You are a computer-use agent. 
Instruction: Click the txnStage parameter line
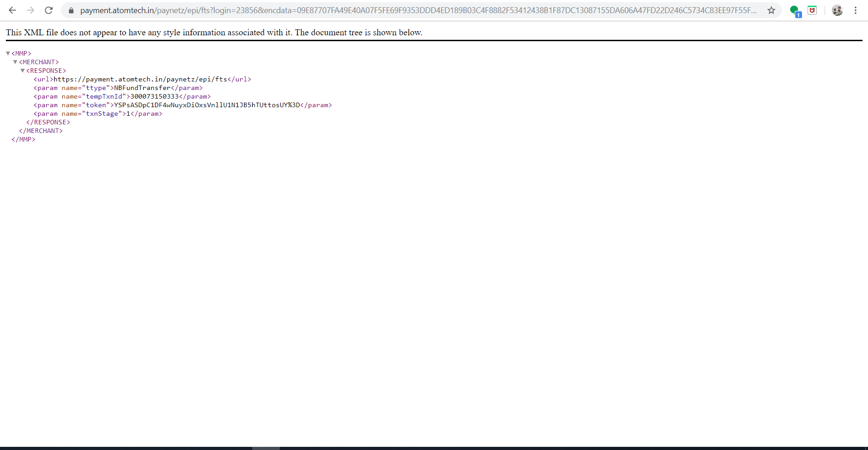click(98, 114)
